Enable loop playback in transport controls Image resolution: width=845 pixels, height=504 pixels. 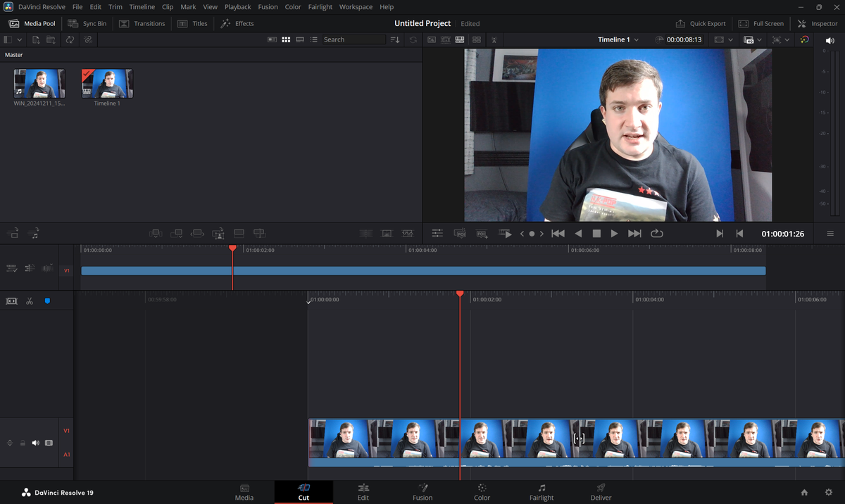(657, 233)
